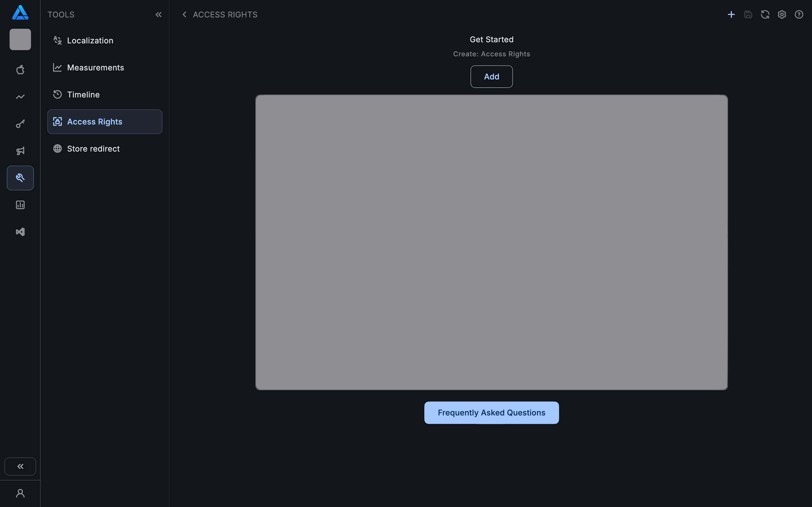
Task: Open the bar chart analytics section
Action: [20, 204]
